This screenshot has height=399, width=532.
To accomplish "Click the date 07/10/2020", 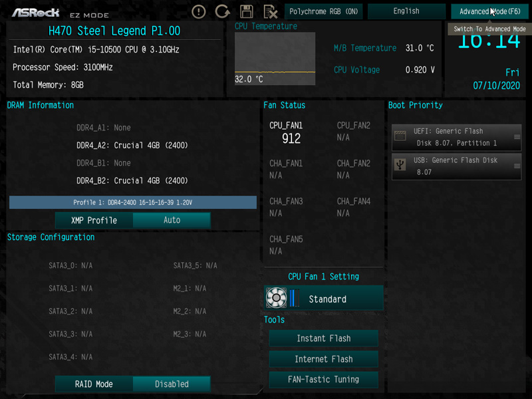I will click(x=496, y=86).
